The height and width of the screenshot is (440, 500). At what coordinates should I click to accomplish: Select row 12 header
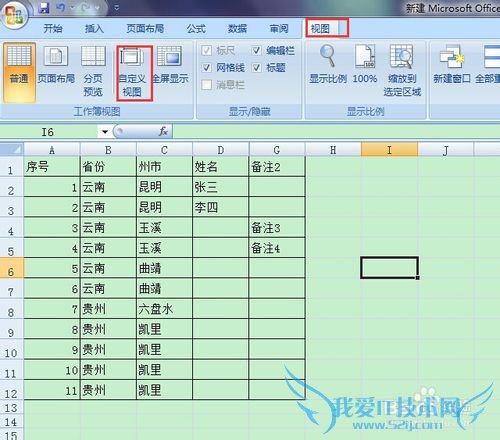coord(11,390)
